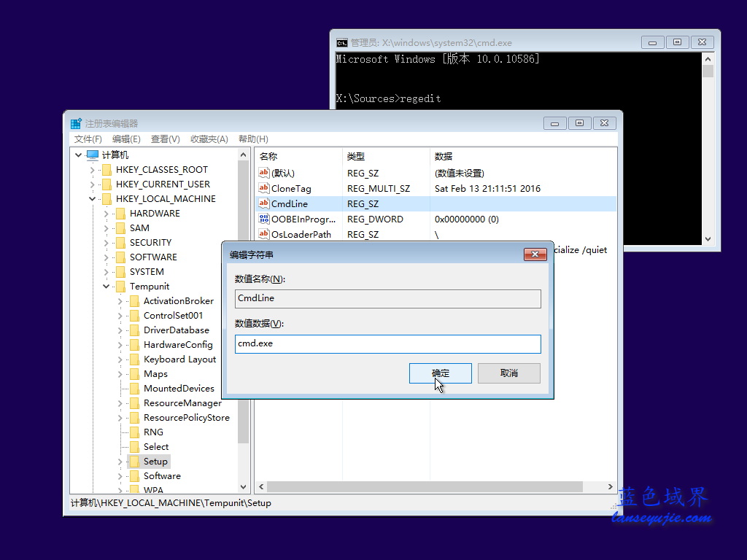Click the binary icon of the OOBEInProgr... value

pyautogui.click(x=264, y=219)
